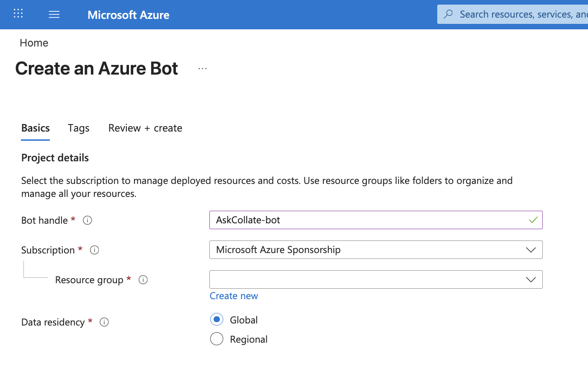
Task: Open the portal hamburger menu
Action: [54, 15]
